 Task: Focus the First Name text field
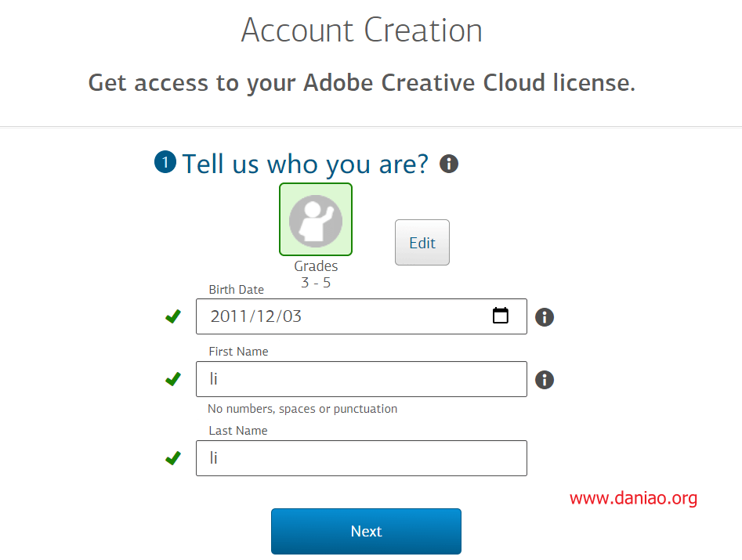coord(361,379)
